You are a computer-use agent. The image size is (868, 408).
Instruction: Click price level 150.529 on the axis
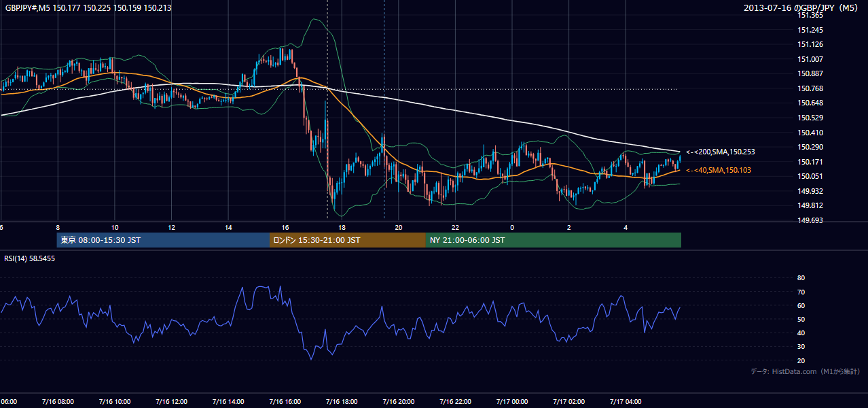point(811,118)
